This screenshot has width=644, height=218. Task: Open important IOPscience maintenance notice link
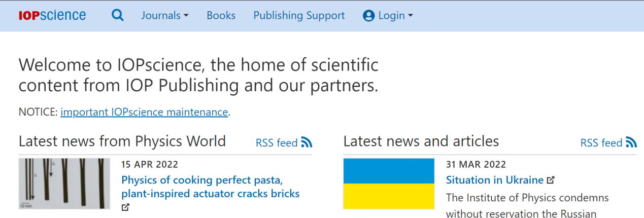(144, 112)
